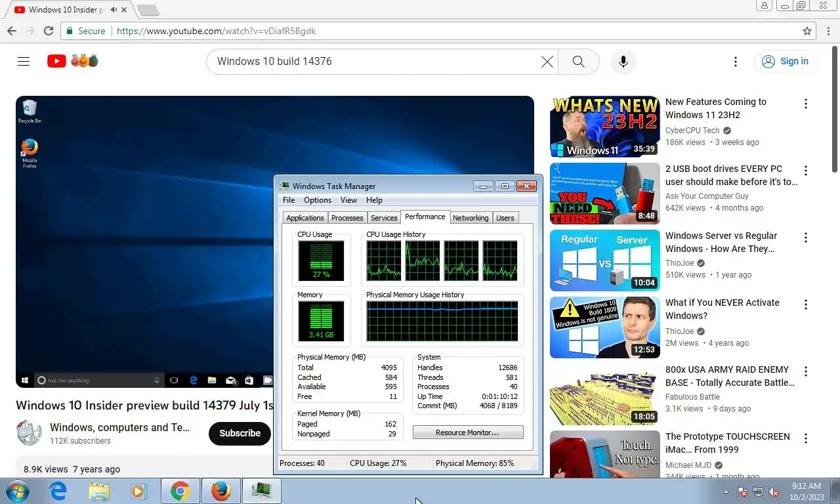Start voice search with the microphone icon
This screenshot has height=504, width=840.
click(623, 62)
